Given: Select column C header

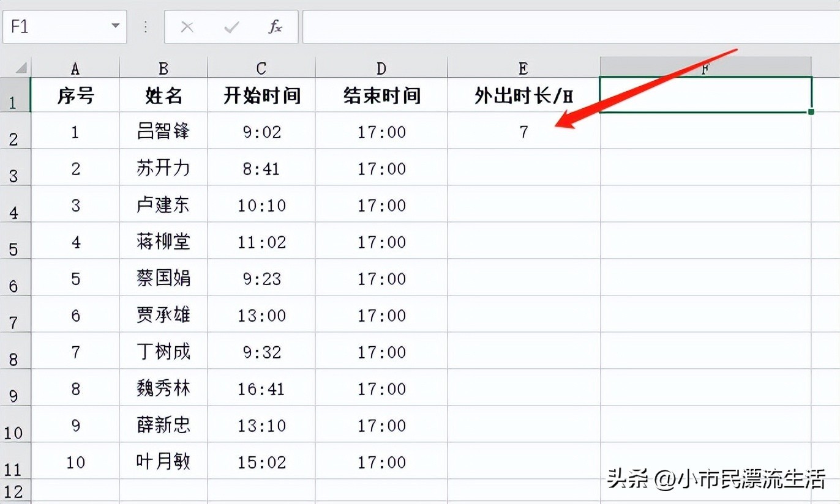Looking at the screenshot, I should coord(261,68).
